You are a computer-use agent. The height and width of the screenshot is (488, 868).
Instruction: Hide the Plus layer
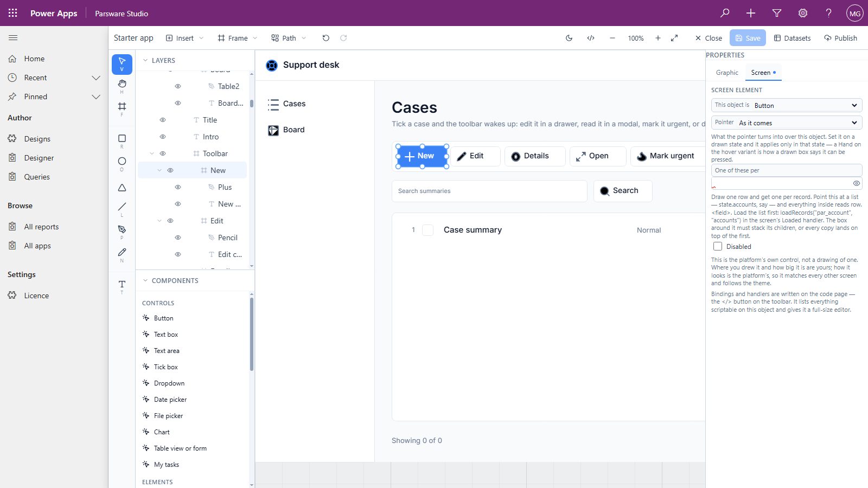178,187
